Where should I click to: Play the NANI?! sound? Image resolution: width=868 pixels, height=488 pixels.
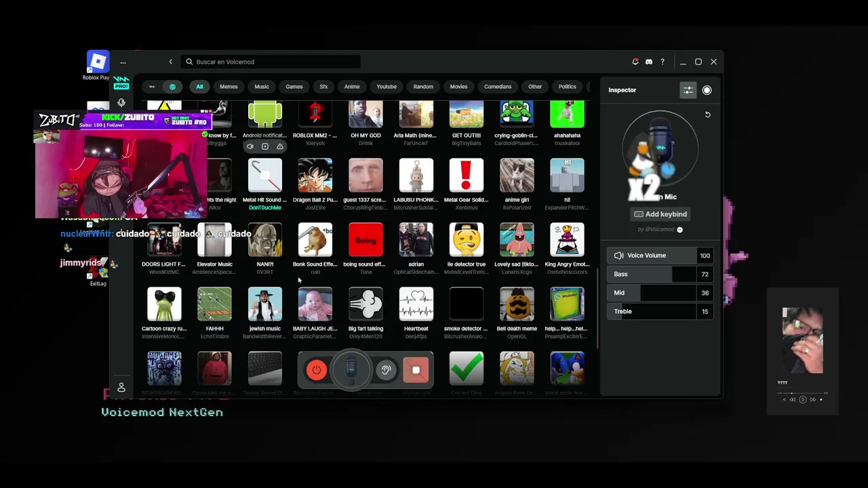[x=265, y=240]
